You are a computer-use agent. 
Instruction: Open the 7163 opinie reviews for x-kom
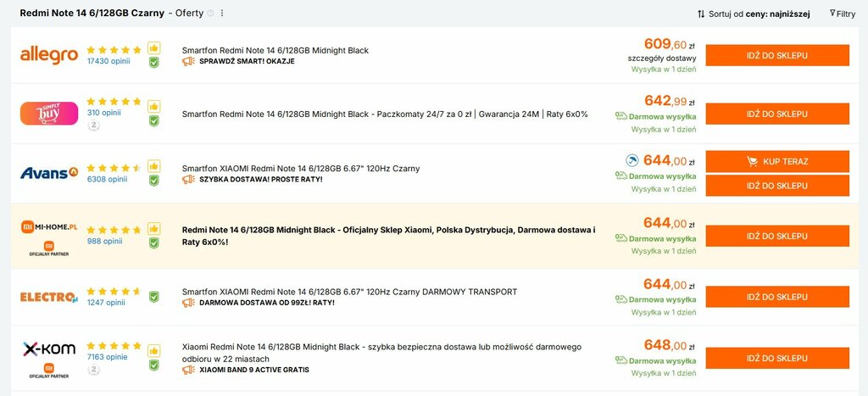107,357
